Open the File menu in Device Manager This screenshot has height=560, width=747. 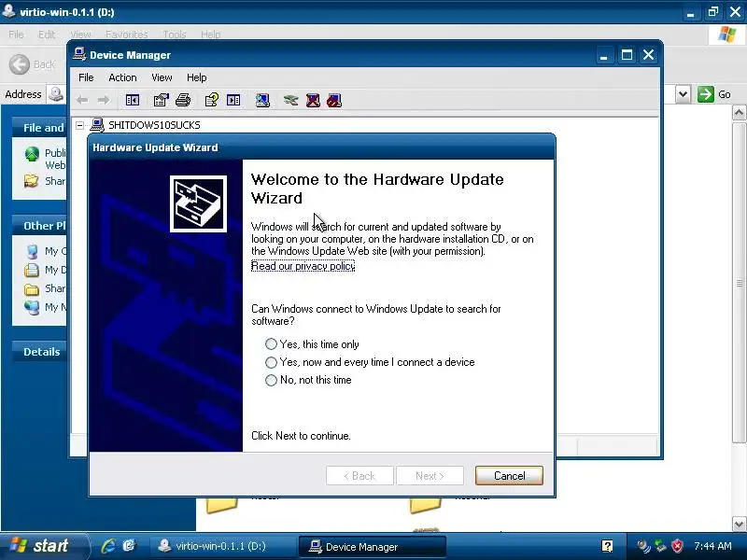click(x=86, y=77)
